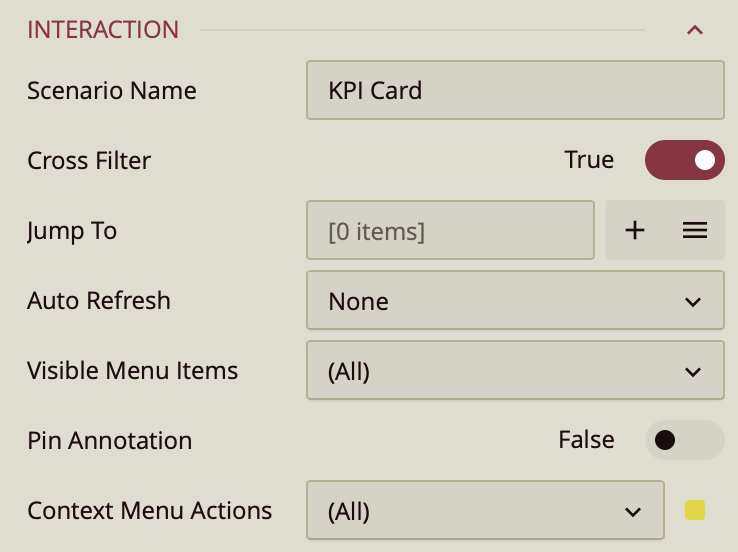
Task: Click the Scenario Name text field
Action: tap(514, 90)
